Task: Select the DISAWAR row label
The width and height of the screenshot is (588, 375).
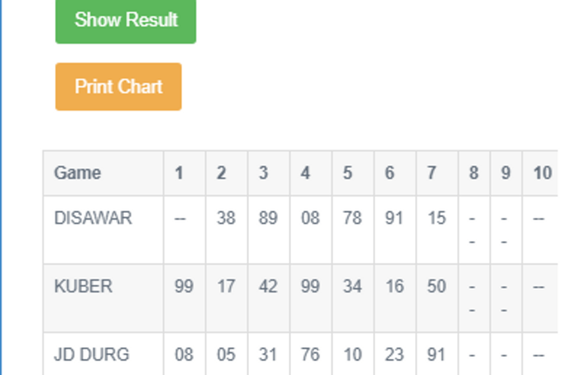Action: [x=93, y=218]
